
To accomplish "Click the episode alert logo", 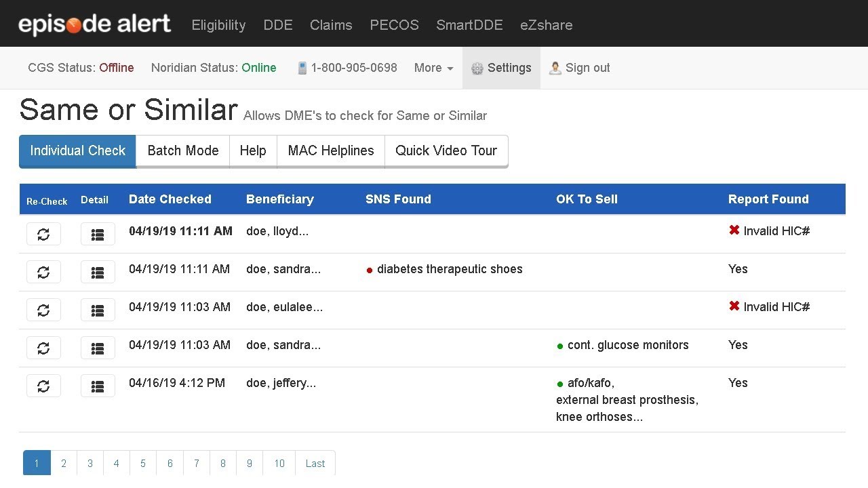I will [x=94, y=24].
